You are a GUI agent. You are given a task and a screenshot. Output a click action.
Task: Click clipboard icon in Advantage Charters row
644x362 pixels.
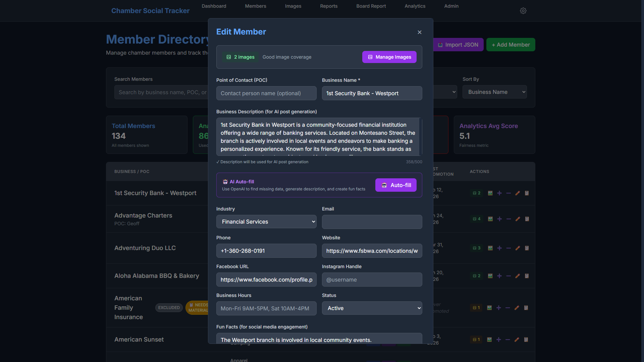(527, 219)
